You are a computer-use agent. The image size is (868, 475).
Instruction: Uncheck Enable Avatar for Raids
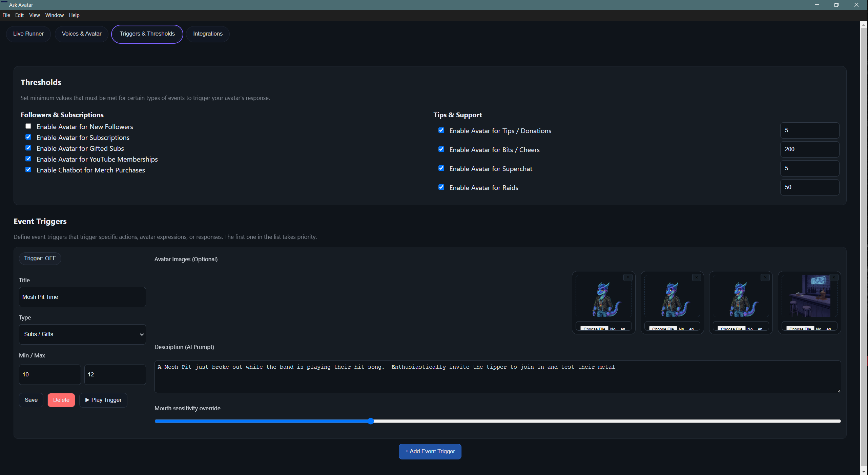point(441,187)
